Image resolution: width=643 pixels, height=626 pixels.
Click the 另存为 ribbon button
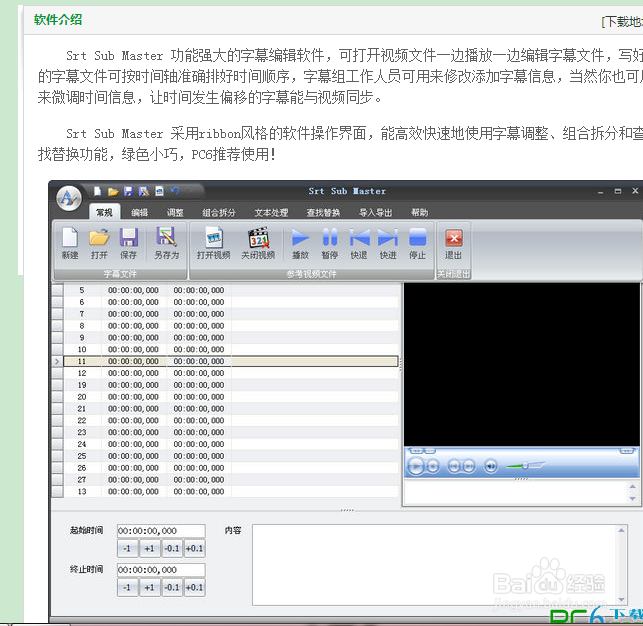pos(166,243)
